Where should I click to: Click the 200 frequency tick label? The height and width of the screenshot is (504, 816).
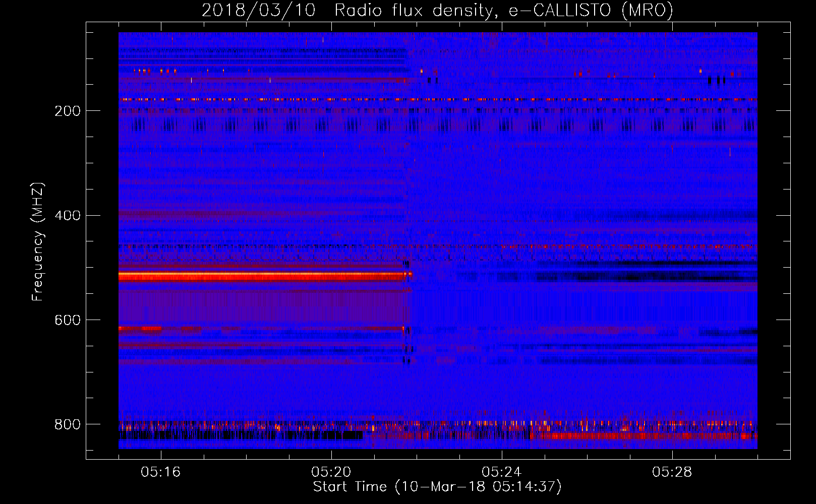[68, 111]
